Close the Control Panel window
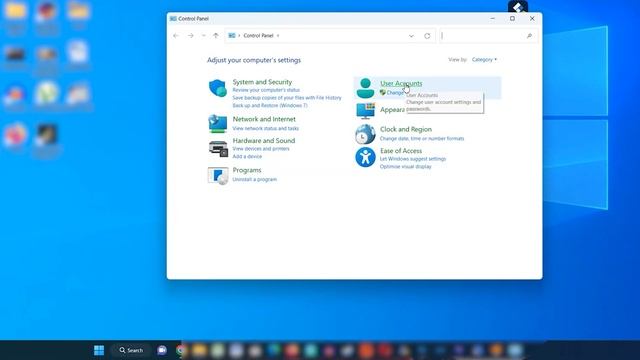Viewport: 640px width, 360px height. point(532,18)
